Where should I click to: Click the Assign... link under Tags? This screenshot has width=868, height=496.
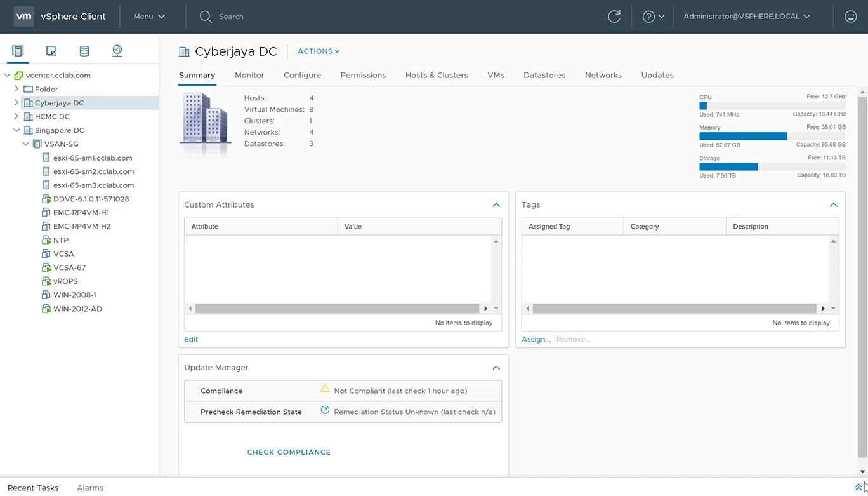(536, 339)
